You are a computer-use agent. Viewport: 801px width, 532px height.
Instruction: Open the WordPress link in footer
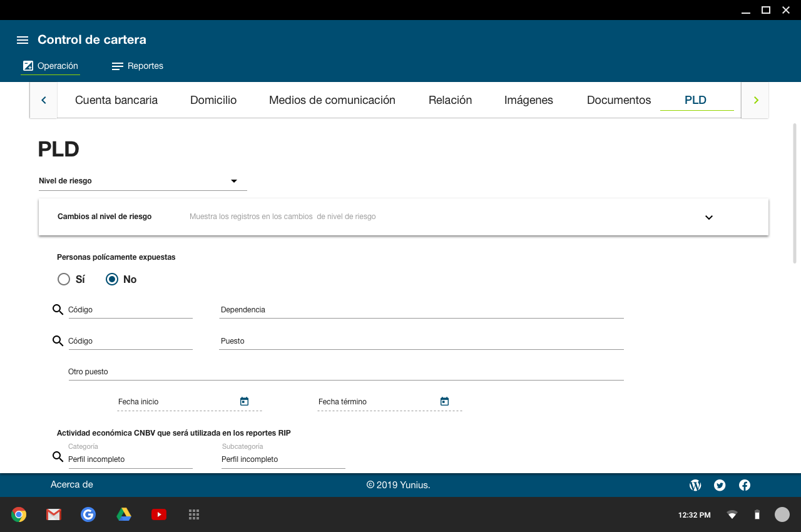click(x=695, y=485)
